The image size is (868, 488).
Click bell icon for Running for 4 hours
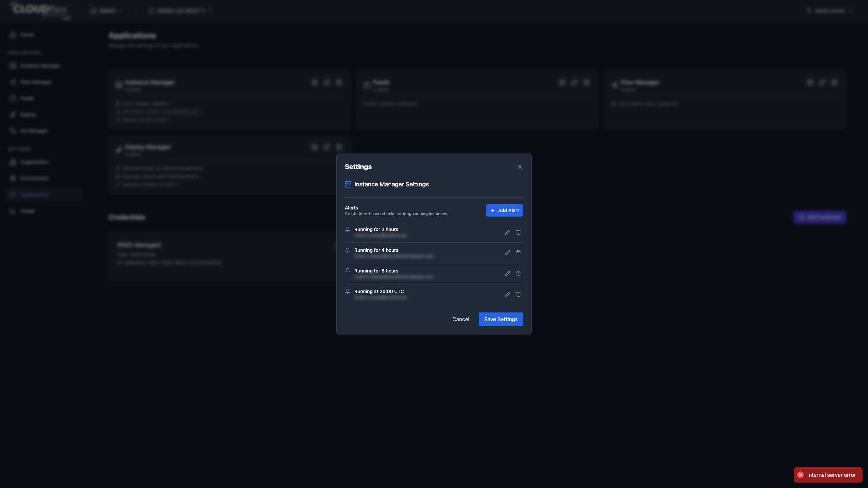click(x=348, y=250)
